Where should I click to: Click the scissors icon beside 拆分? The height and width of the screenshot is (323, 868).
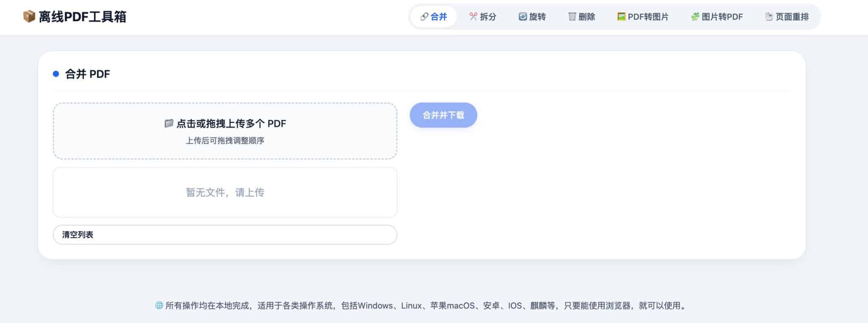[x=473, y=17]
